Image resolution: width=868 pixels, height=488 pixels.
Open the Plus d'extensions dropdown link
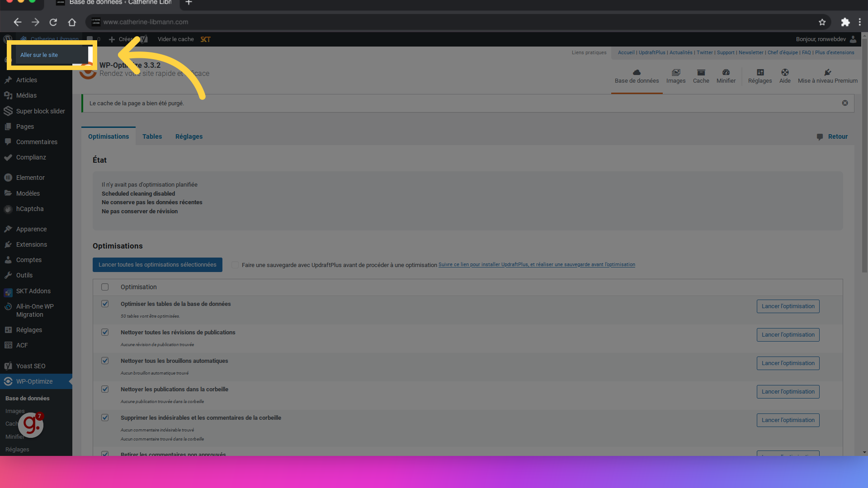[x=835, y=52]
